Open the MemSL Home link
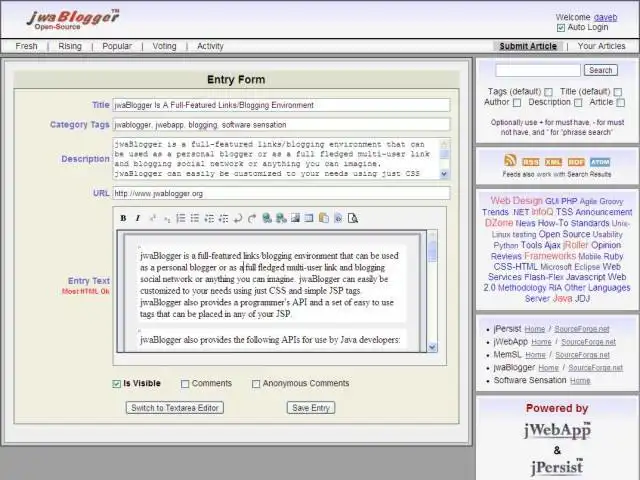The width and height of the screenshot is (640, 480). click(536, 355)
